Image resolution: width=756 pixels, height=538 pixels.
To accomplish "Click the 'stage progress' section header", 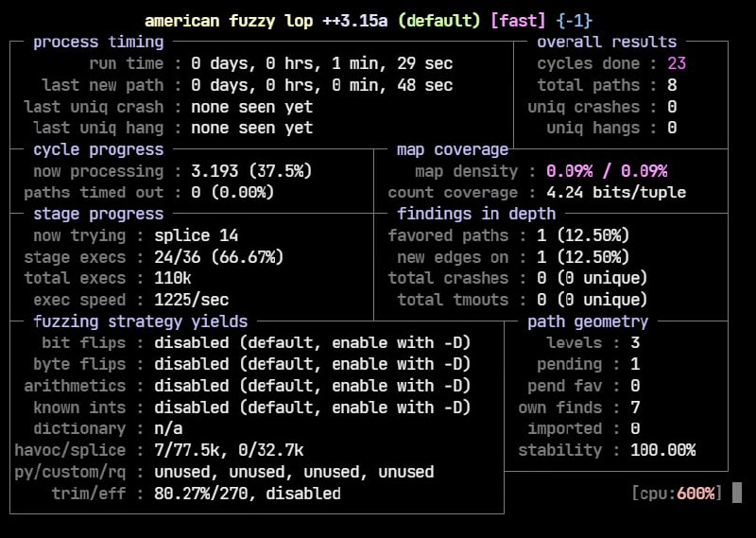I will [98, 214].
